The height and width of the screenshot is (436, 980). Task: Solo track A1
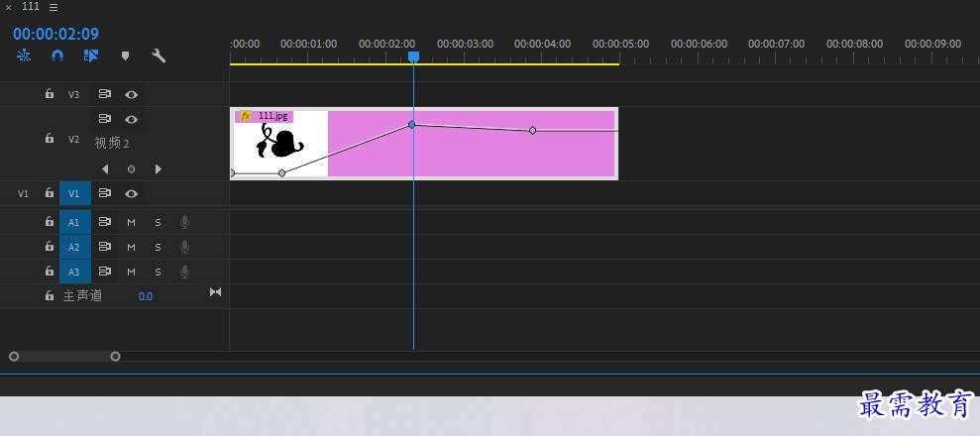[159, 222]
